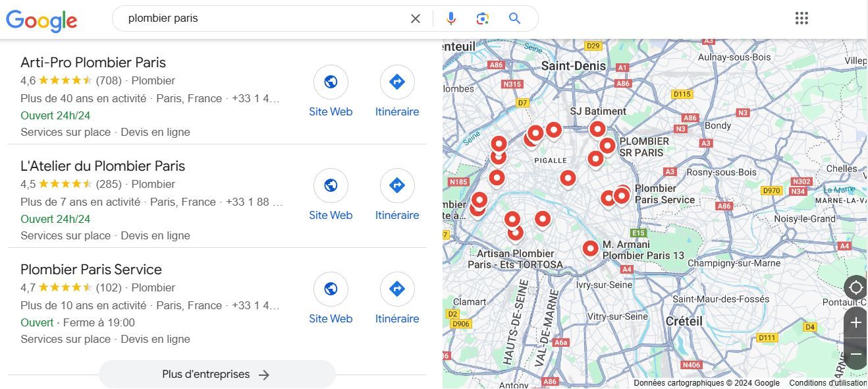
Task: Click Site Web label for Plombier Paris Service
Action: coord(331,318)
